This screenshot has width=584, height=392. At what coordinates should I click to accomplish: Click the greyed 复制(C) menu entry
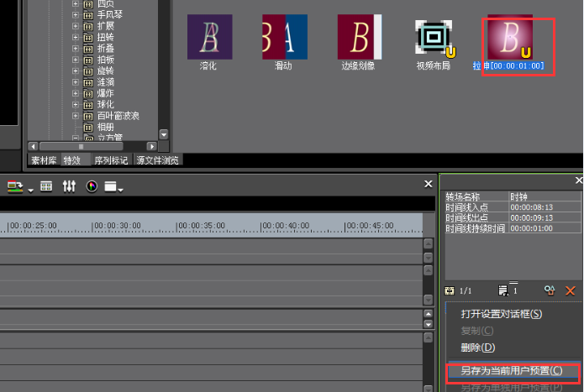[477, 331]
